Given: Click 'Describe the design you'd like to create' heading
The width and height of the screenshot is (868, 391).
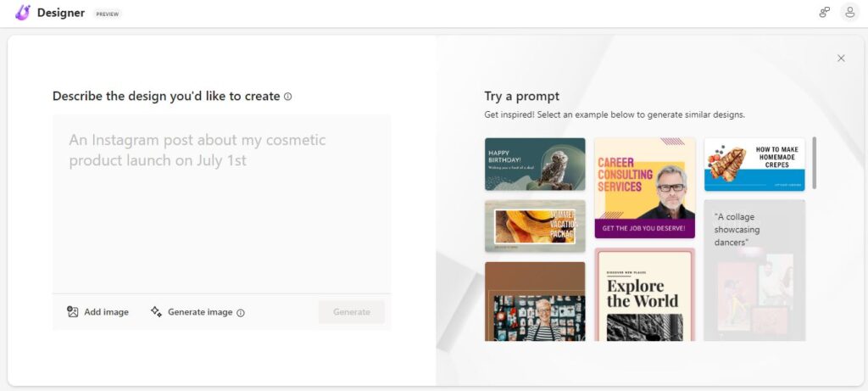Looking at the screenshot, I should click(x=166, y=97).
